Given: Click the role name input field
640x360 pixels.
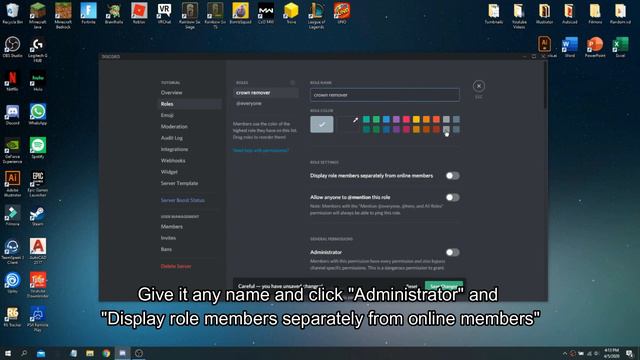Looking at the screenshot, I should click(384, 95).
